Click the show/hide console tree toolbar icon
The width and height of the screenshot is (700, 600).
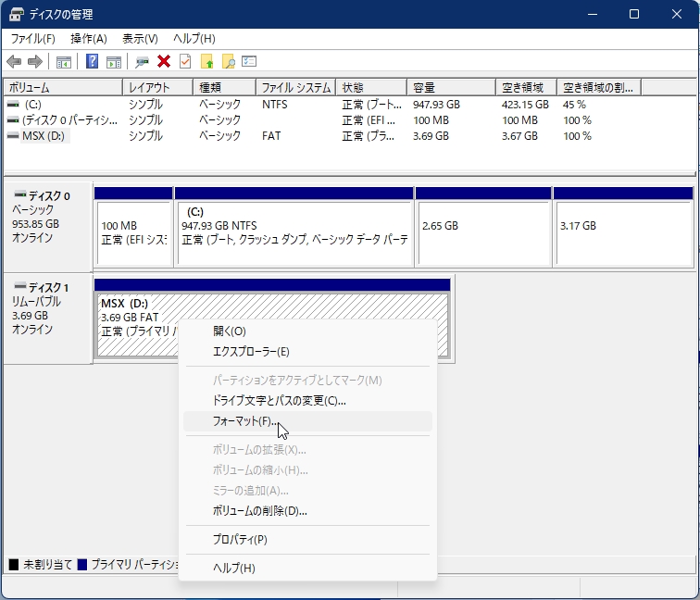pyautogui.click(x=64, y=61)
